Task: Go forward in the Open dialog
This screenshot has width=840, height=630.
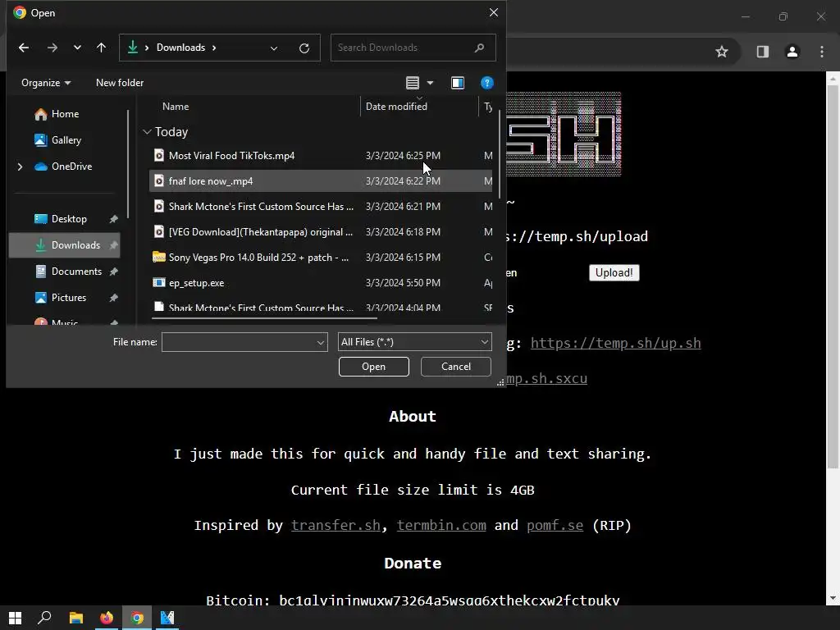Action: [52, 48]
